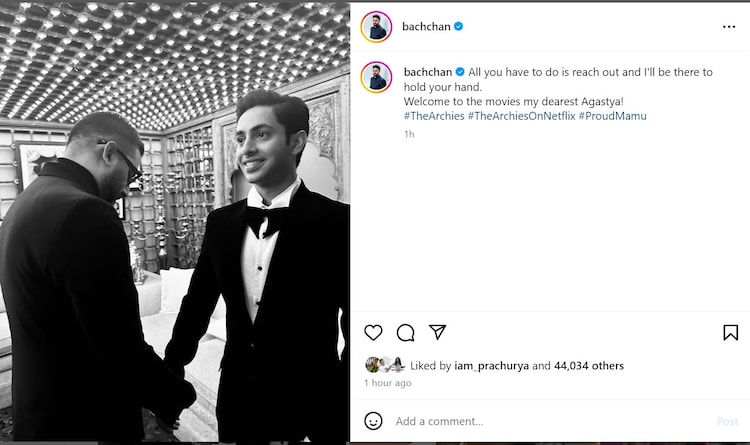Click bachchan username in the caption
Image resolution: width=750 pixels, height=445 pixels.
coord(427,72)
